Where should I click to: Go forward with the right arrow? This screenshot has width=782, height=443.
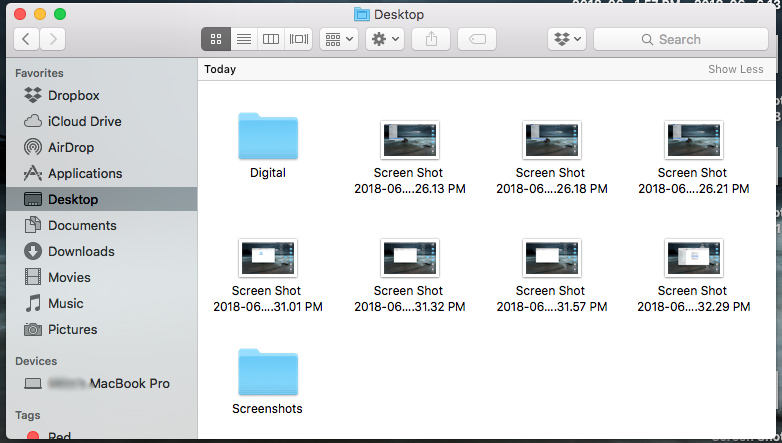pyautogui.click(x=53, y=39)
